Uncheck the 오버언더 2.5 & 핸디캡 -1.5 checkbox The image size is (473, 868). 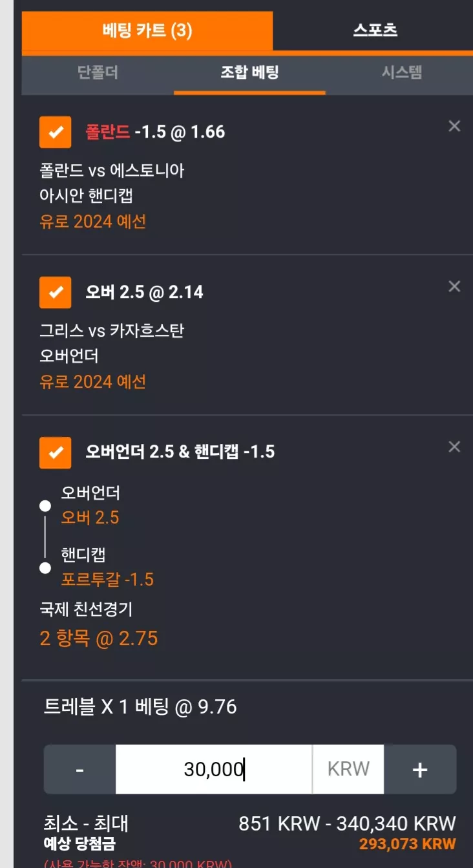(56, 452)
